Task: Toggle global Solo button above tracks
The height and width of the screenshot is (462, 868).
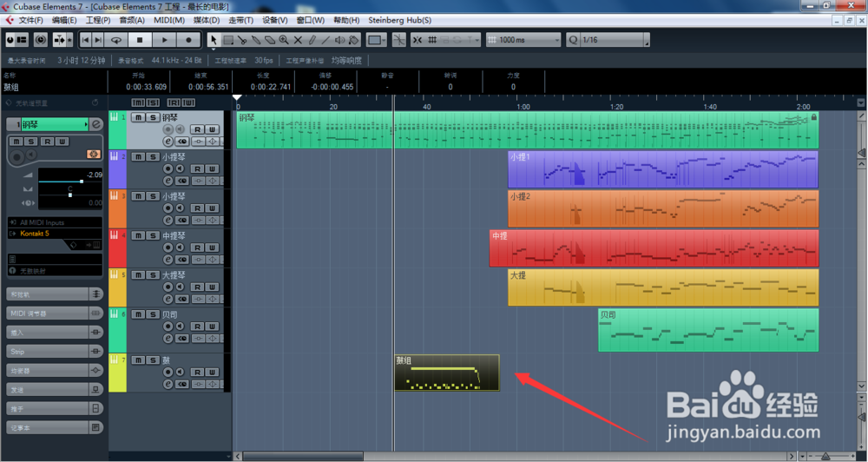Action: tap(153, 102)
